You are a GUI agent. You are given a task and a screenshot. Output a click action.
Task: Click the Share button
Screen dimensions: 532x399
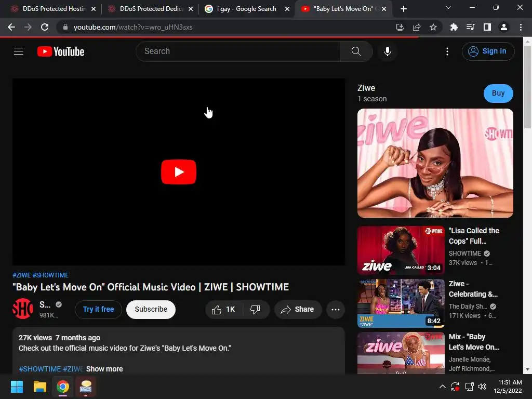click(298, 310)
